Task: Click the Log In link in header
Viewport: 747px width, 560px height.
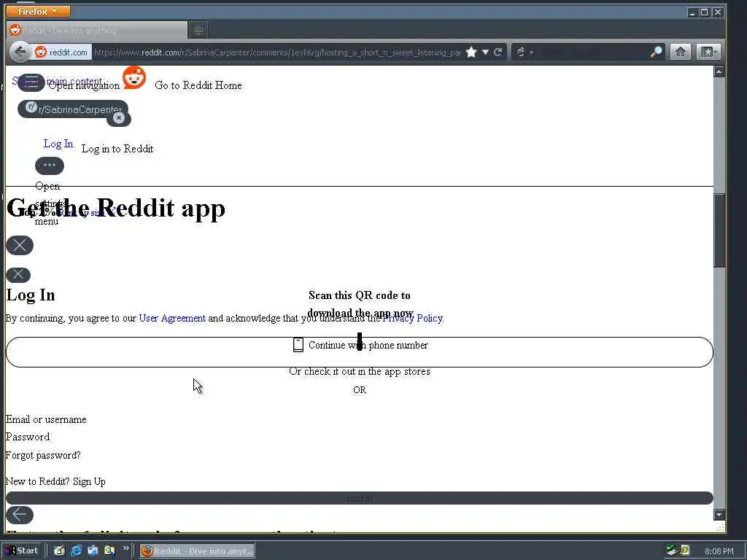Action: [58, 144]
